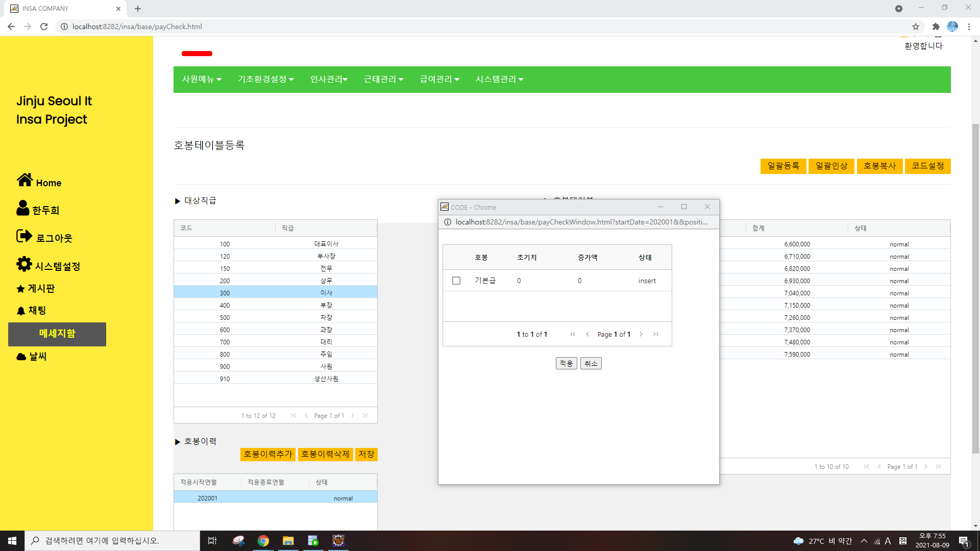Expand the 급여관리 dropdown menu
The image size is (980, 551).
(x=439, y=79)
